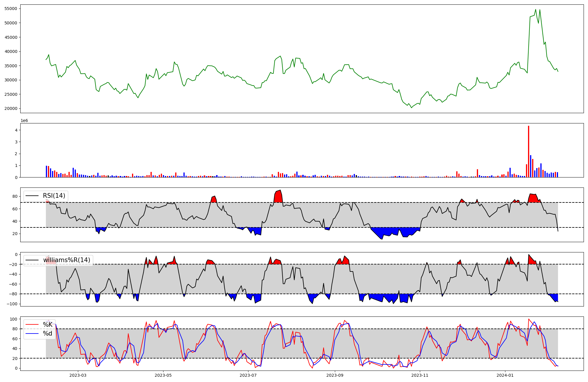Image resolution: width=588 pixels, height=382 pixels.
Task: Click the 2023-09 date tick label
Action: point(335,375)
